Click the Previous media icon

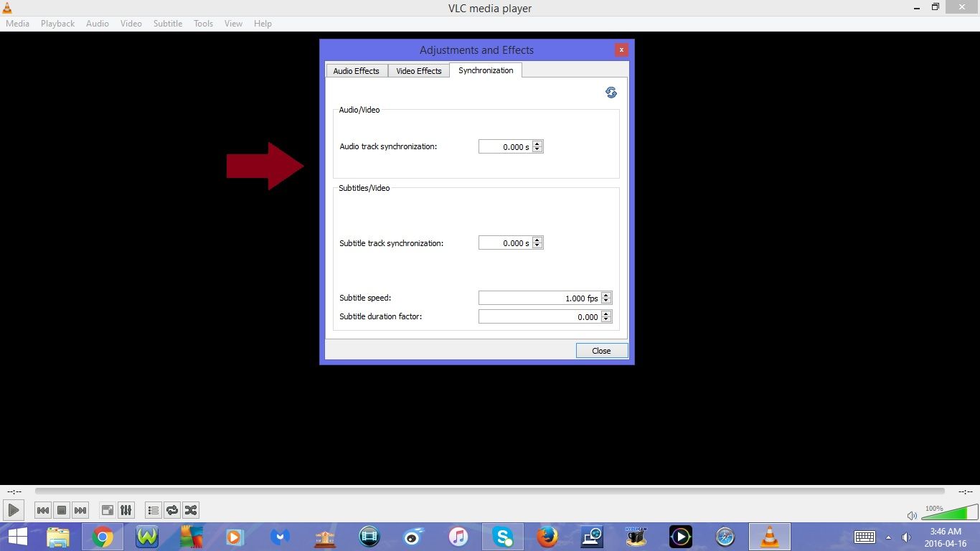(x=43, y=510)
